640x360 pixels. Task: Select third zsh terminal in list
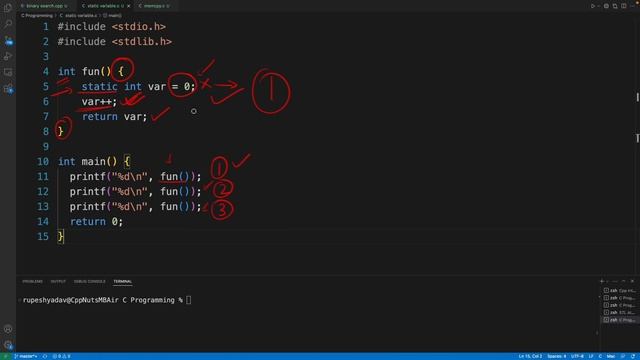620,305
